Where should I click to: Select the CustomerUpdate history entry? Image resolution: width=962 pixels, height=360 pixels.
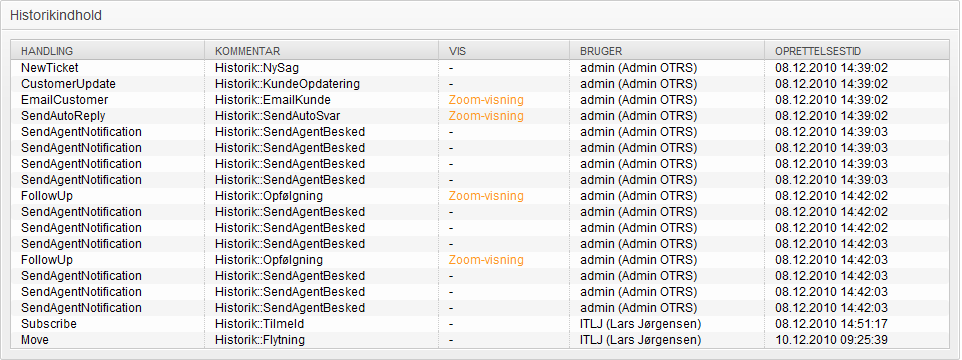pyautogui.click(x=480, y=84)
